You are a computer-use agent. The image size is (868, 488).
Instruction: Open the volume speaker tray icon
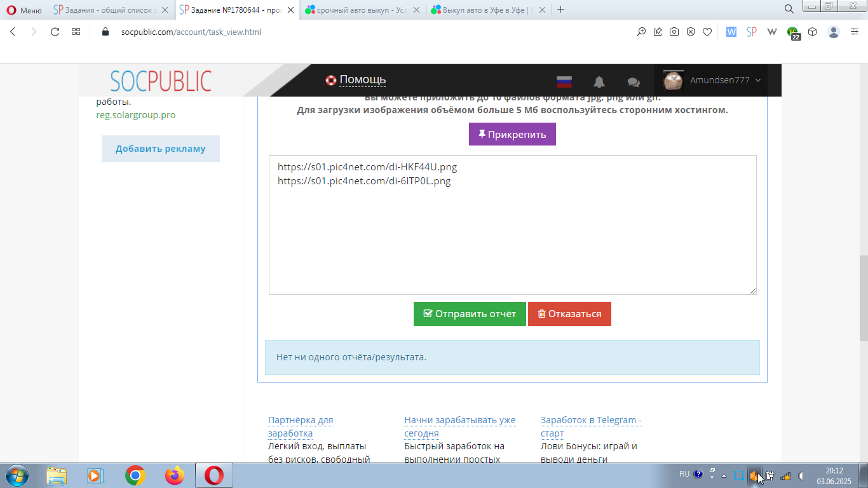pos(801,475)
